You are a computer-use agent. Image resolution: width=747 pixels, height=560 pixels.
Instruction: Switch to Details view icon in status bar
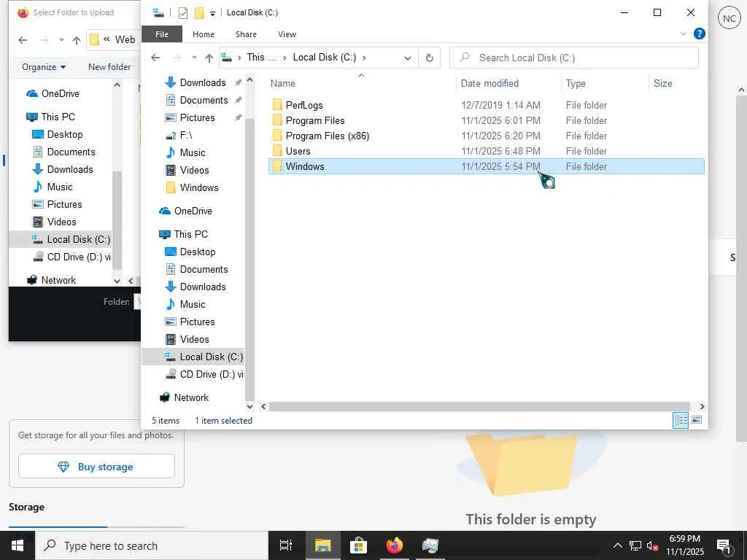(681, 420)
